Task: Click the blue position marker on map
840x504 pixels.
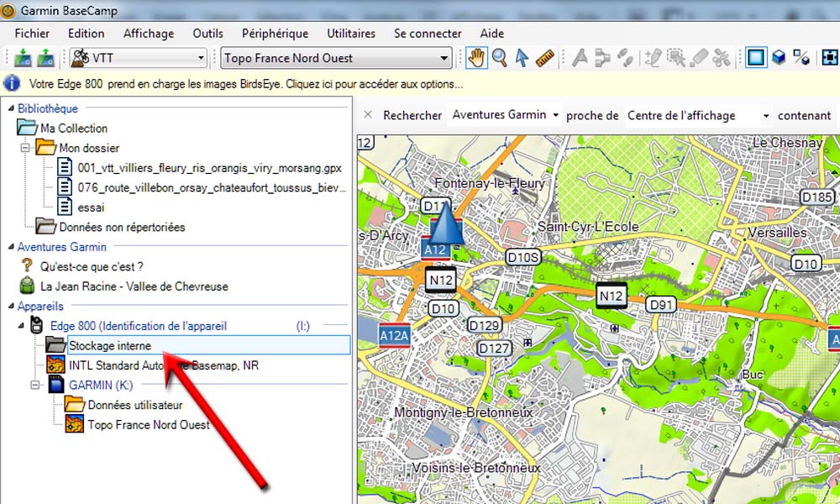Action: tap(446, 224)
